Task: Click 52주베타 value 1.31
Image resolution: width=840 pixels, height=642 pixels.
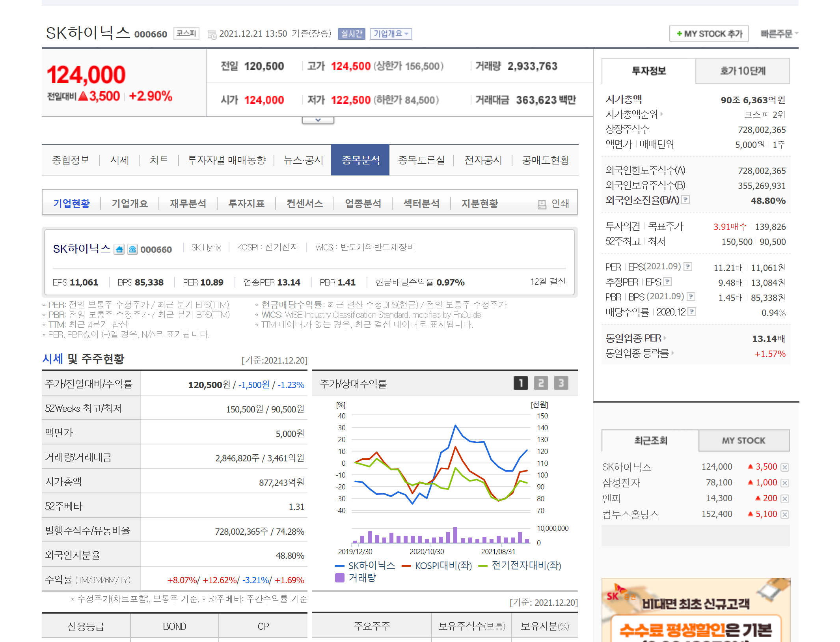Action: click(x=296, y=507)
